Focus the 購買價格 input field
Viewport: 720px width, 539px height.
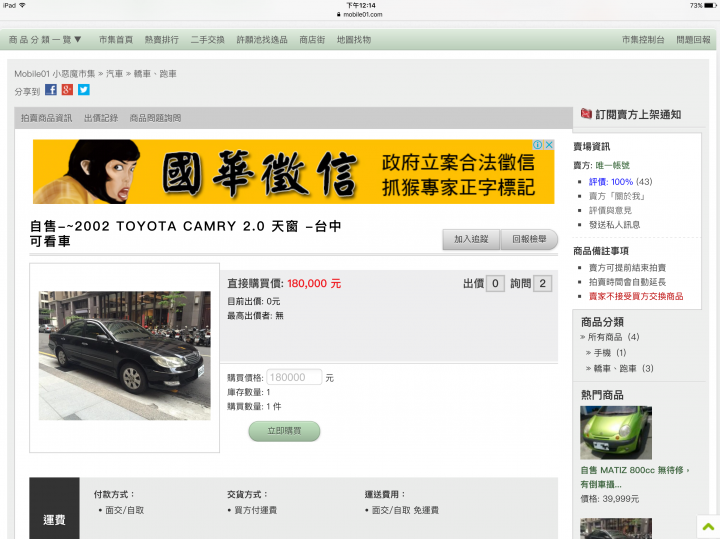coord(294,377)
